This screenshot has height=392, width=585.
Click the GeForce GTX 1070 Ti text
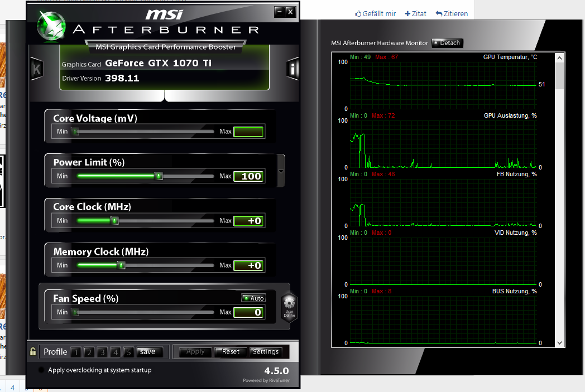point(158,63)
